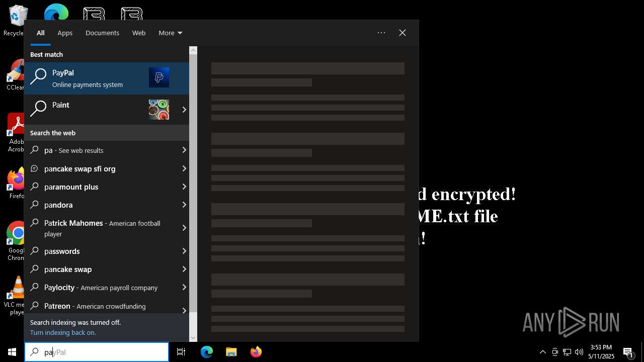Screen dimensions: 644x362
Task: Launch Microsoft Edge from the taskbar
Action: point(207,352)
